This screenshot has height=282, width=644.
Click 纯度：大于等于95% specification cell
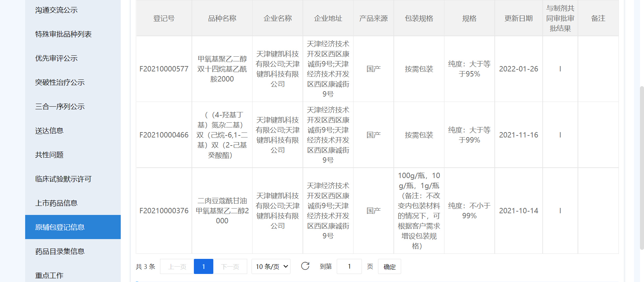[x=469, y=69]
